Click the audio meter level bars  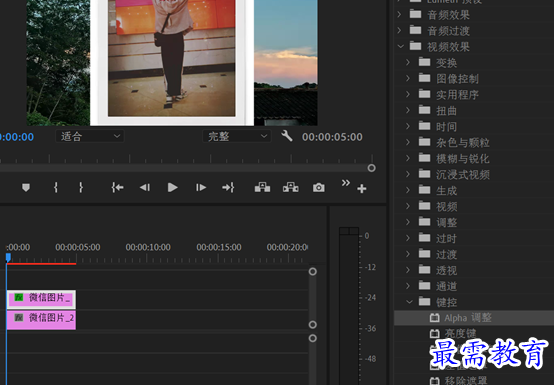click(x=349, y=306)
